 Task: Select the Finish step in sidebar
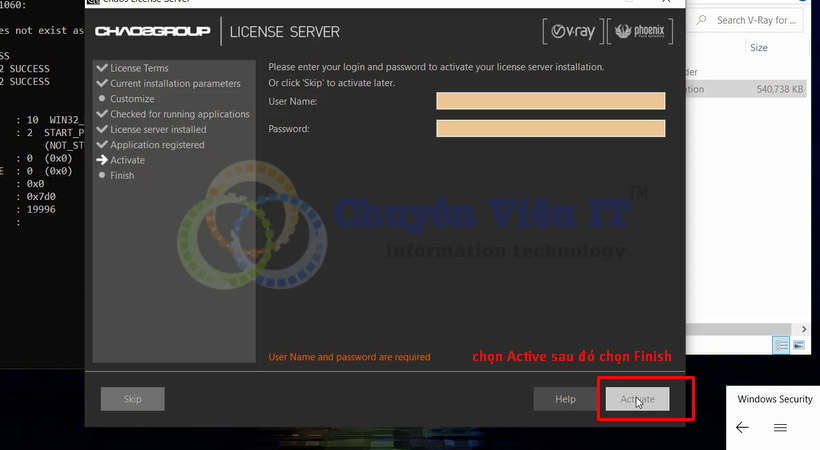(121, 175)
